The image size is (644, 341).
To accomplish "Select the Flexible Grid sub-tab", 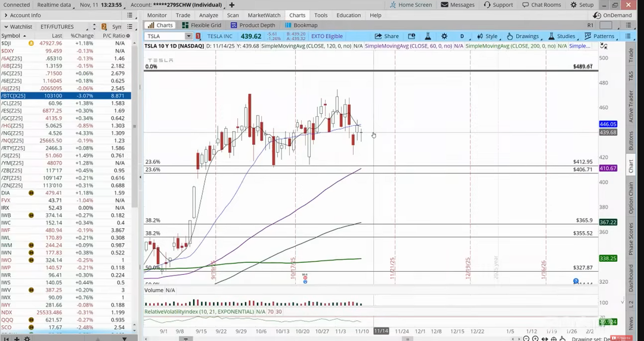I will [x=202, y=25].
